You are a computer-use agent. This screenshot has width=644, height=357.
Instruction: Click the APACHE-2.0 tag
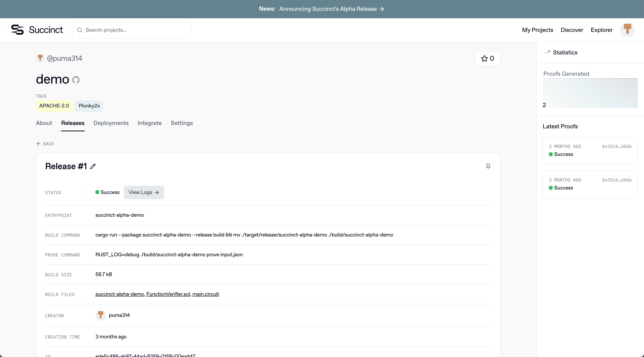54,106
